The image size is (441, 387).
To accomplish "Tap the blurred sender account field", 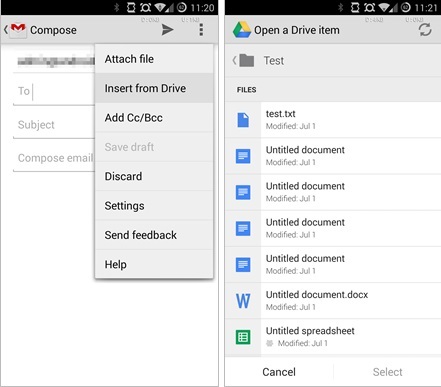I will tap(56, 61).
